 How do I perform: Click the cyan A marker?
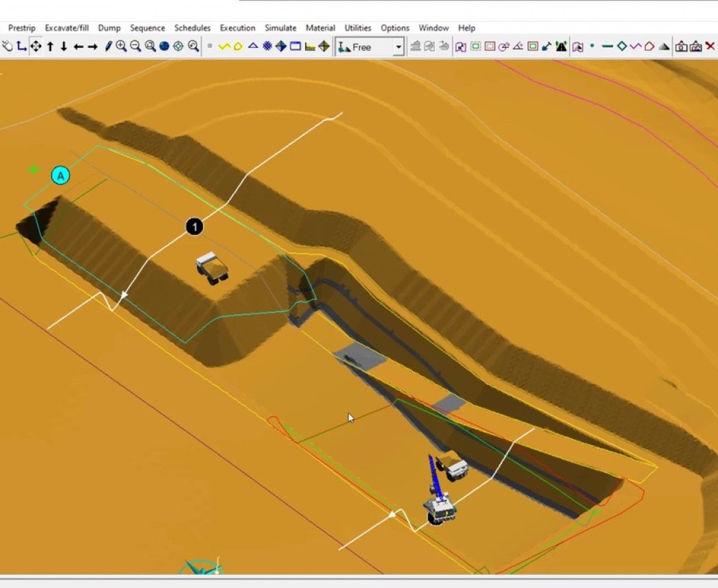[60, 176]
